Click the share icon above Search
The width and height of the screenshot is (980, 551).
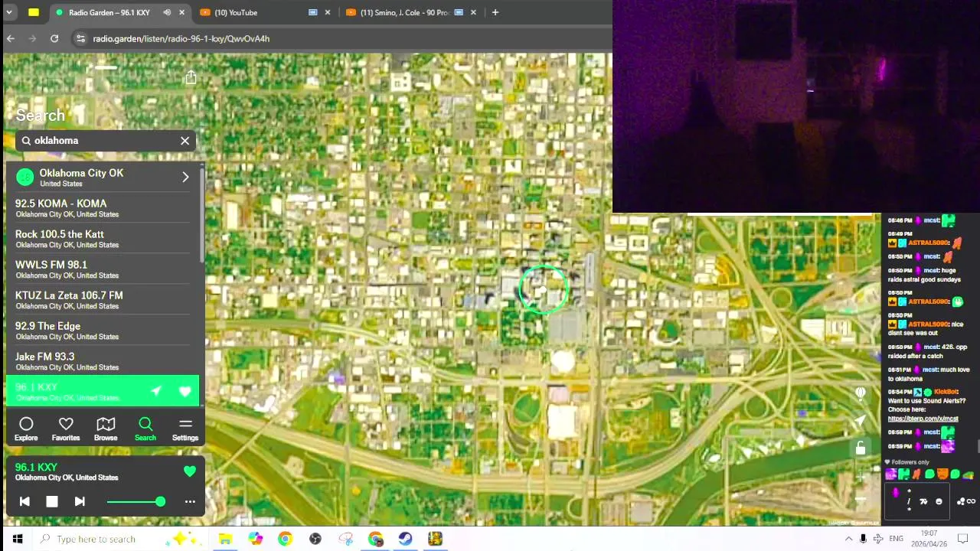191,77
